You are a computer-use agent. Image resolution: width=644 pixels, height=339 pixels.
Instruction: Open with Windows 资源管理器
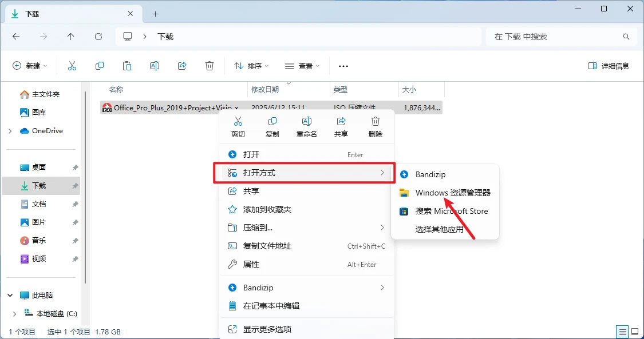445,193
